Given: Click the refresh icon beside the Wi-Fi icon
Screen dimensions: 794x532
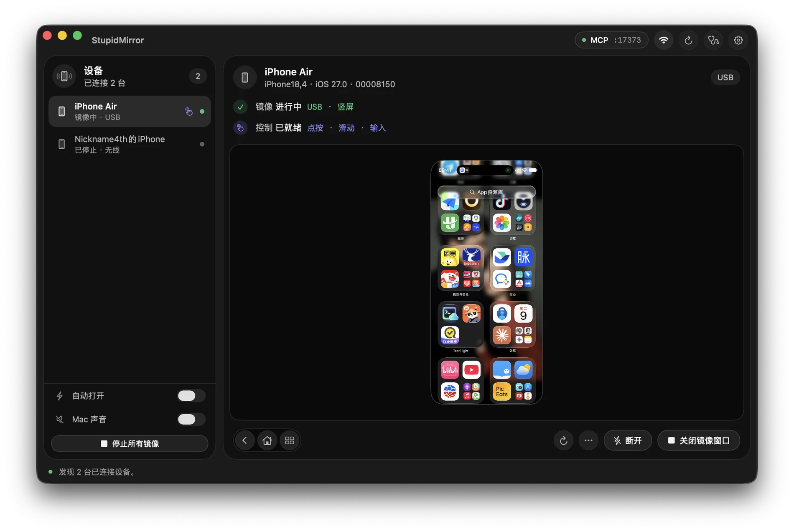Looking at the screenshot, I should (x=688, y=40).
